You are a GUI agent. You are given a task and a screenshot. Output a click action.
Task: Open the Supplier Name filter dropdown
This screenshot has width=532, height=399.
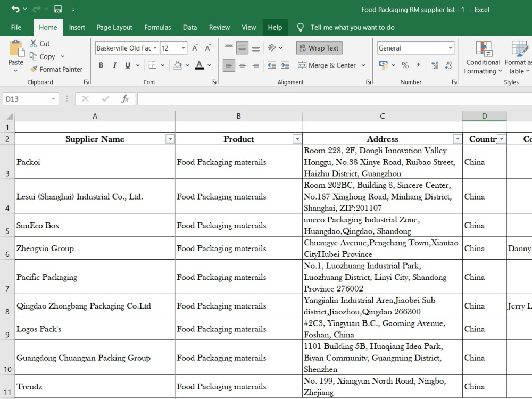(x=170, y=139)
